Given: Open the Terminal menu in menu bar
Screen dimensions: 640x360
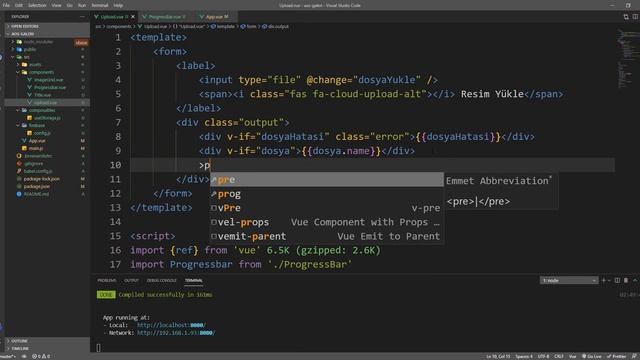Looking at the screenshot, I should click(100, 5).
